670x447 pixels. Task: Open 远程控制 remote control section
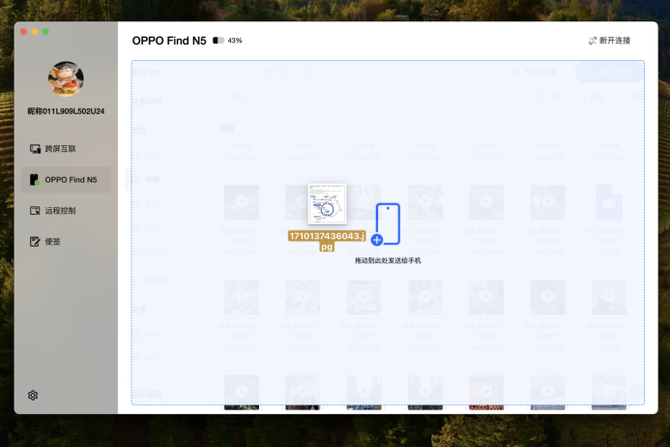click(66, 211)
